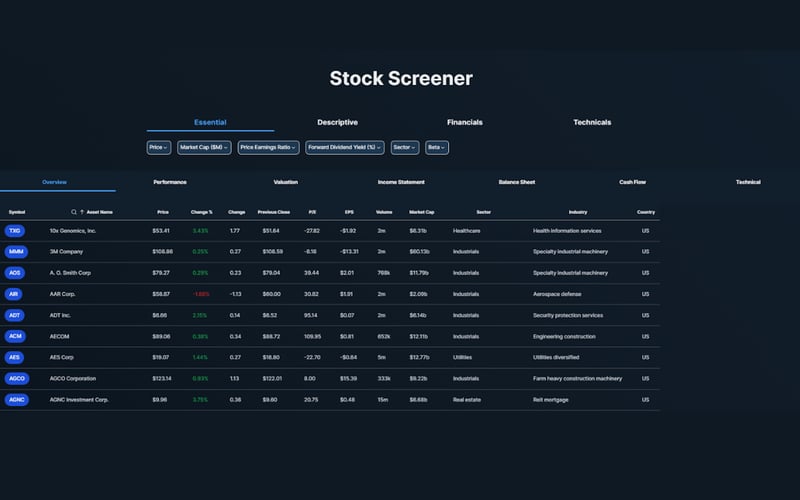The height and width of the screenshot is (500, 800).
Task: Sort by the P/E column header
Action: pyautogui.click(x=312, y=212)
